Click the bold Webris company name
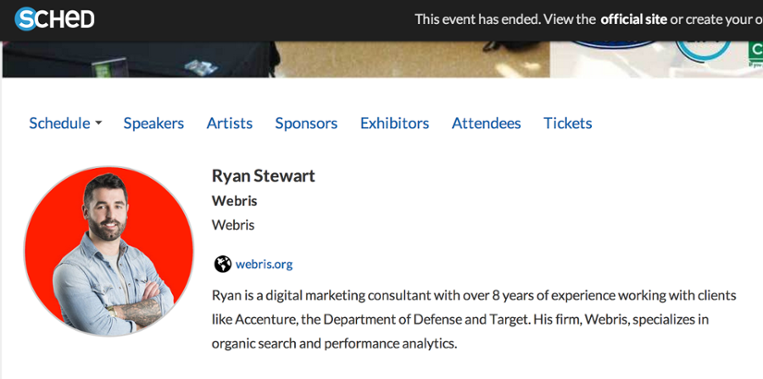 click(235, 201)
